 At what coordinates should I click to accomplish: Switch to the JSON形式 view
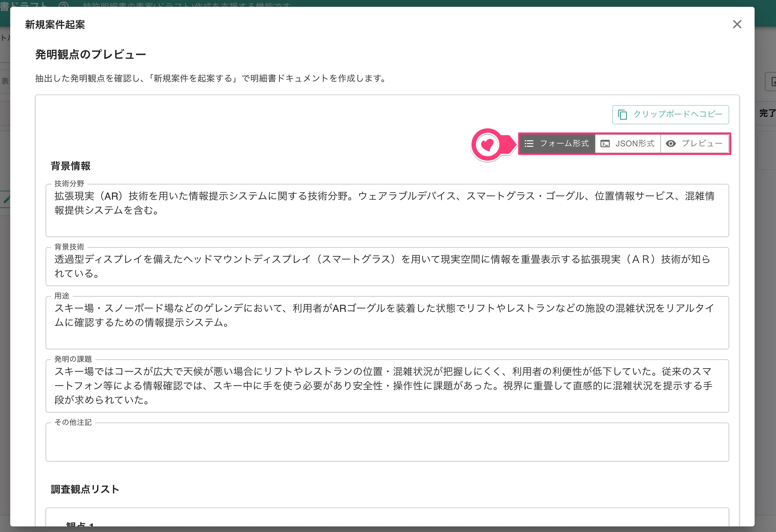627,144
